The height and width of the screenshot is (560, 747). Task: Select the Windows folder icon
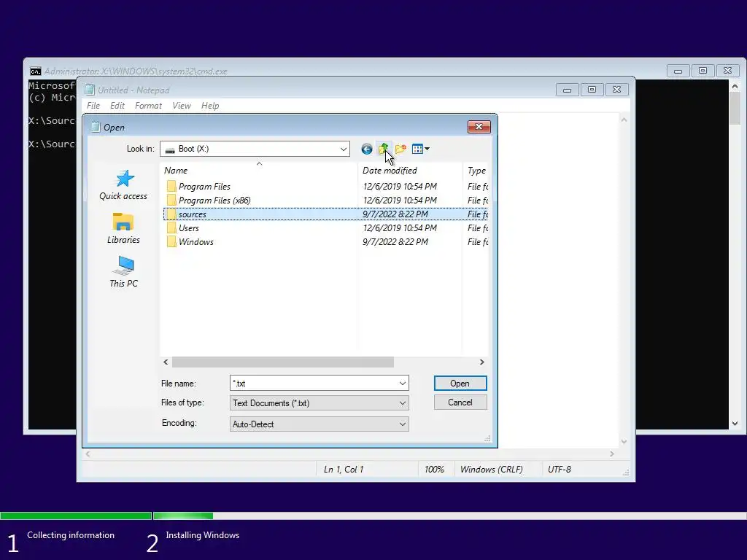coord(171,241)
